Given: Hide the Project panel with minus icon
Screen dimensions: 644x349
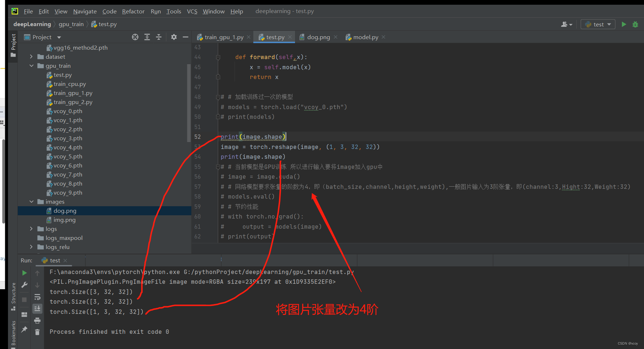Looking at the screenshot, I should click(x=186, y=37).
